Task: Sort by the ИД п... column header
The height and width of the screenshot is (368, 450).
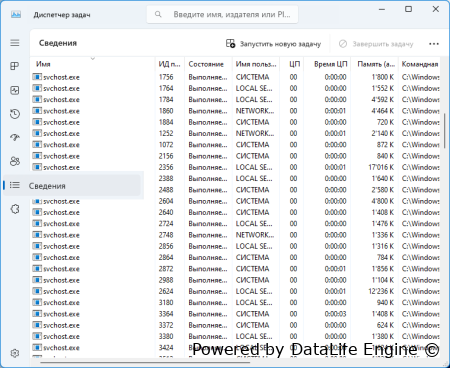Action: click(170, 64)
